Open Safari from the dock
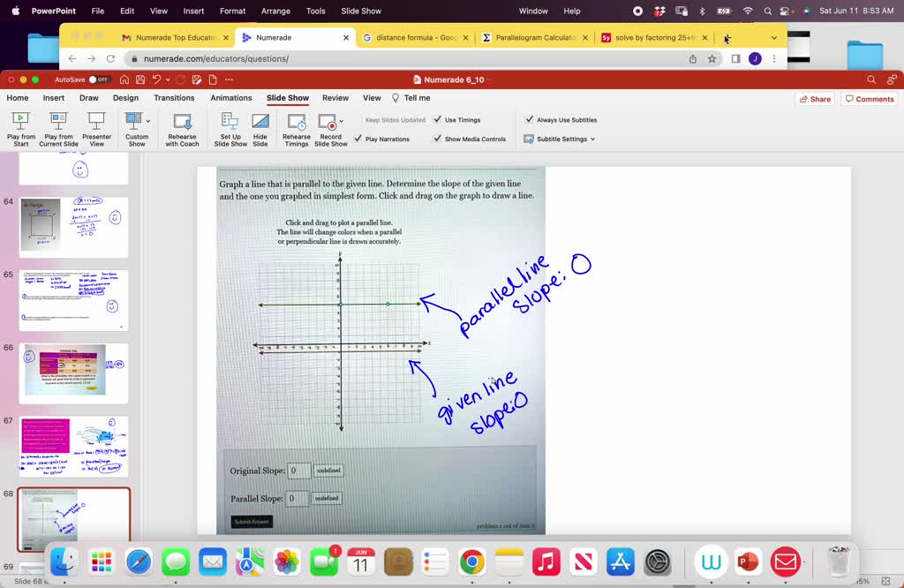 tap(139, 562)
